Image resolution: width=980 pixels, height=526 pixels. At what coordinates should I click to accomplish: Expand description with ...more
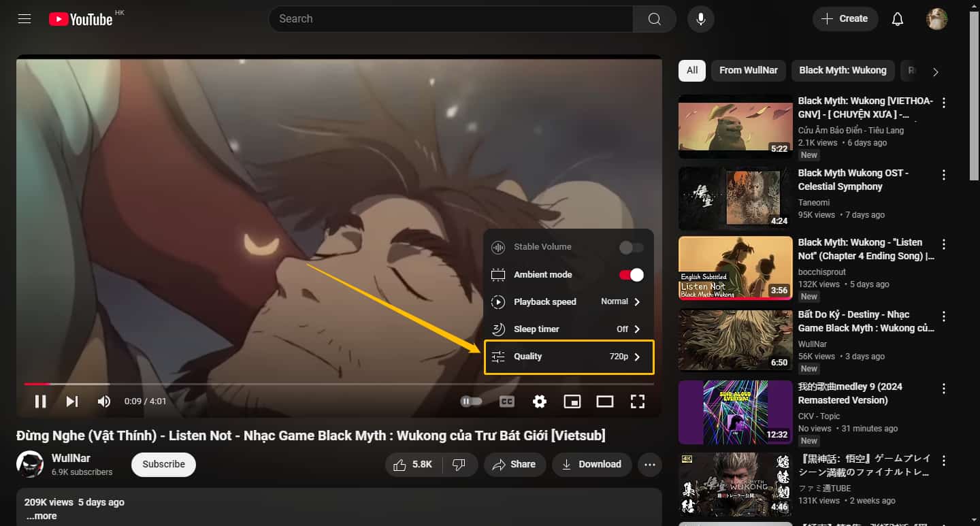pyautogui.click(x=42, y=516)
